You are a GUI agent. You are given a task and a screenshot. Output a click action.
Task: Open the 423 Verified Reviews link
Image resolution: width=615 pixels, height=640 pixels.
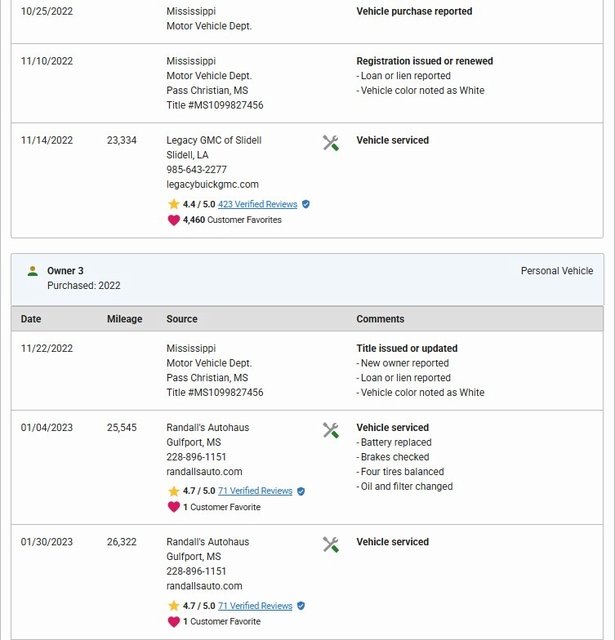257,204
